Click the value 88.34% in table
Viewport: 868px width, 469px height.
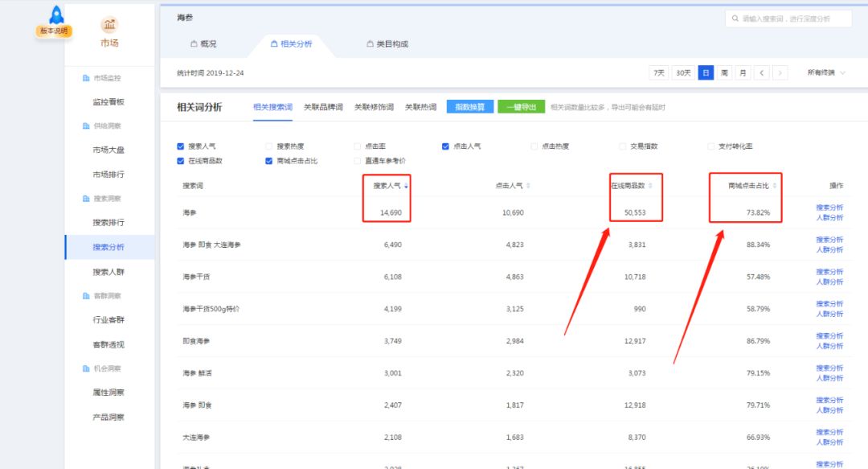(x=758, y=245)
